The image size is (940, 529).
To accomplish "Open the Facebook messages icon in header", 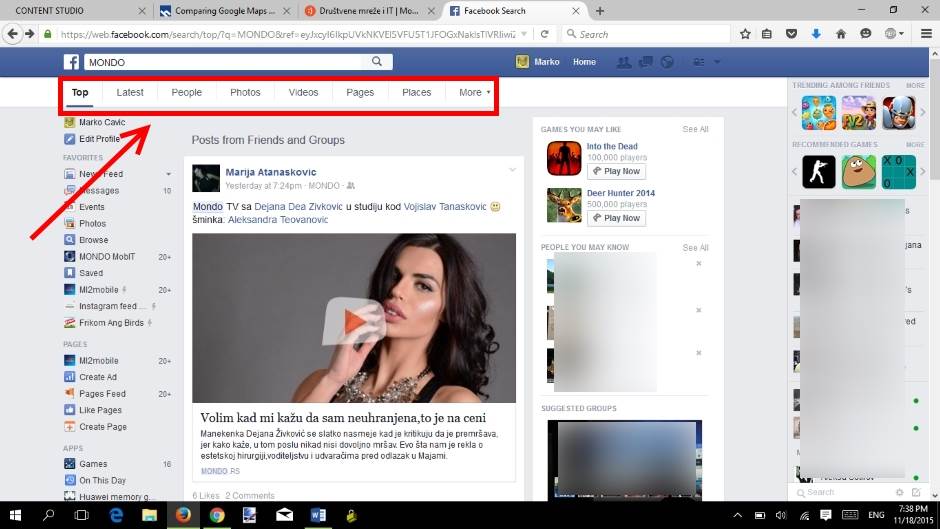I will (x=646, y=62).
